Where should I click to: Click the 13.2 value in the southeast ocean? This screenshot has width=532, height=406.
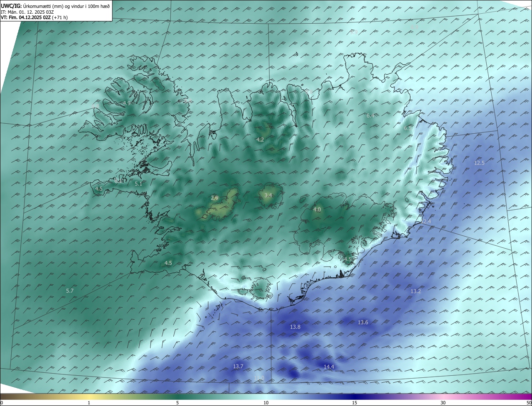(x=416, y=291)
